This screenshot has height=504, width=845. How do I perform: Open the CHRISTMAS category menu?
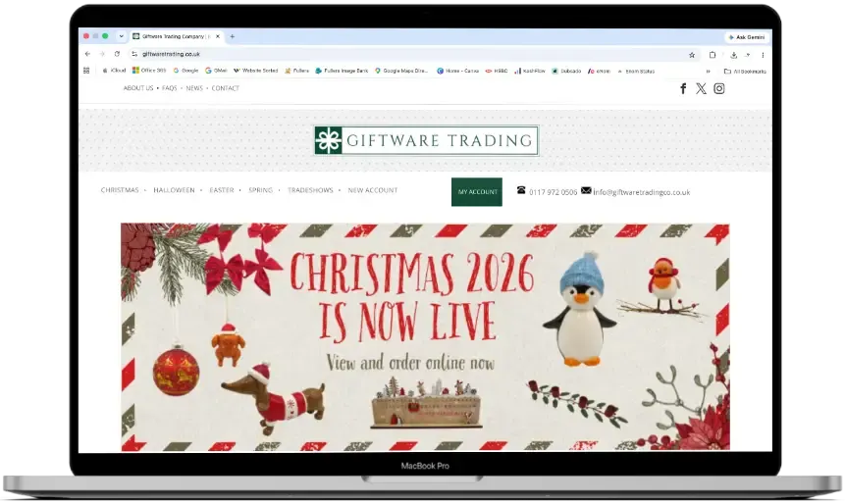click(x=120, y=190)
